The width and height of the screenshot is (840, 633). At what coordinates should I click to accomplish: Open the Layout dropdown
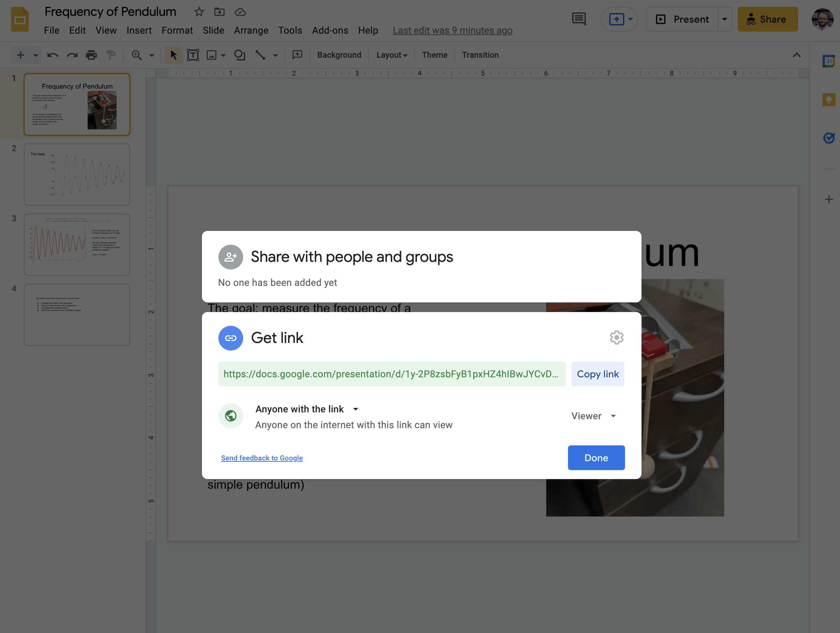point(391,55)
